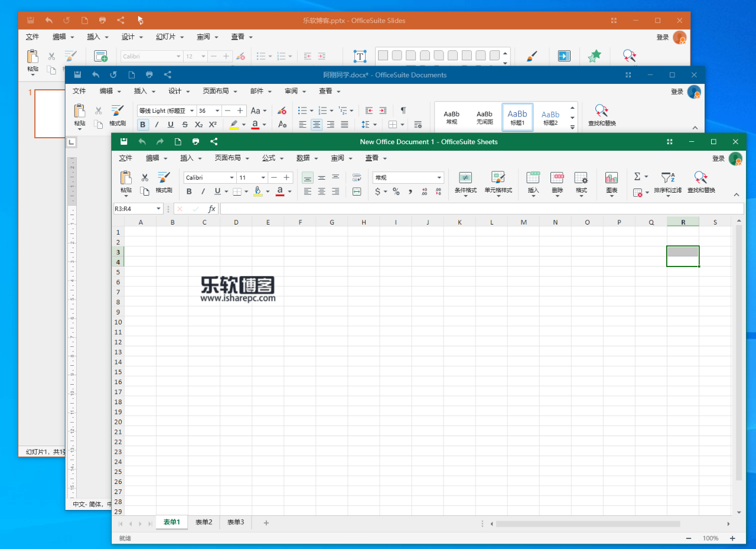This screenshot has height=549, width=756.
Task: Click Clear formatting eraser in Documents
Action: [282, 111]
